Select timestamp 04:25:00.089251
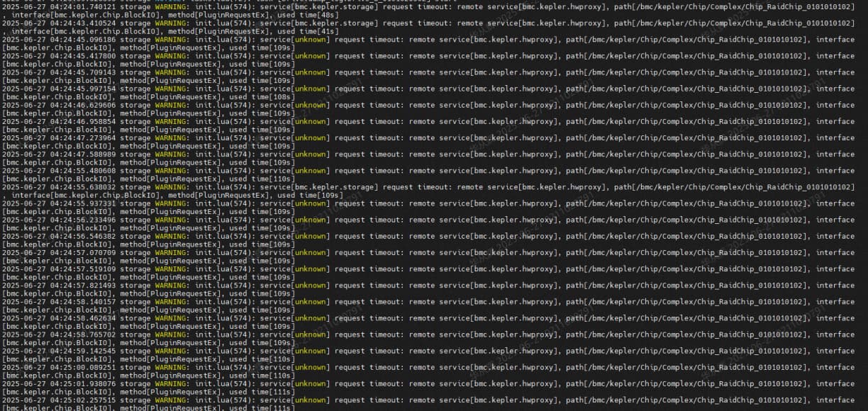This screenshot has width=868, height=411. pyautogui.click(x=82, y=367)
